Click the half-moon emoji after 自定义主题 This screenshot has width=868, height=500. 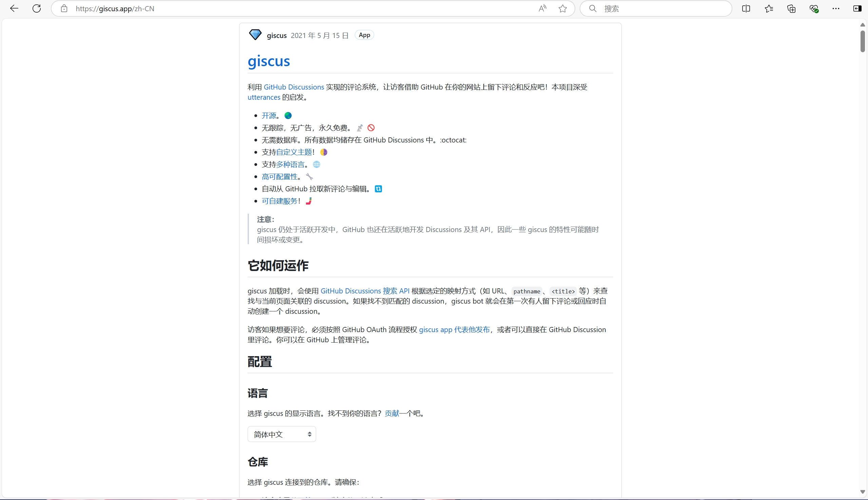click(x=324, y=152)
